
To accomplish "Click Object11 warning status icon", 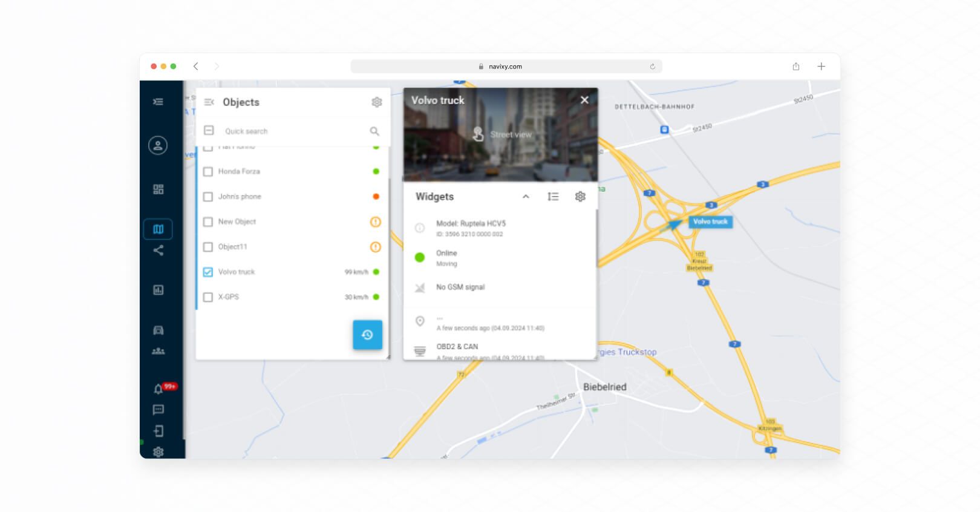I will click(x=376, y=247).
